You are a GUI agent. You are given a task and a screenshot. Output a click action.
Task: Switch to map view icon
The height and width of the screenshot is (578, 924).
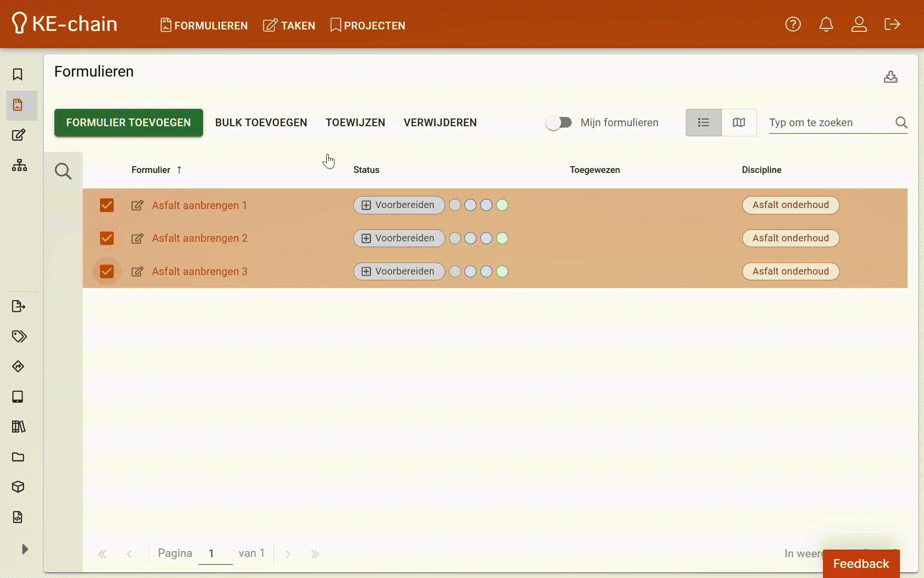tap(739, 123)
